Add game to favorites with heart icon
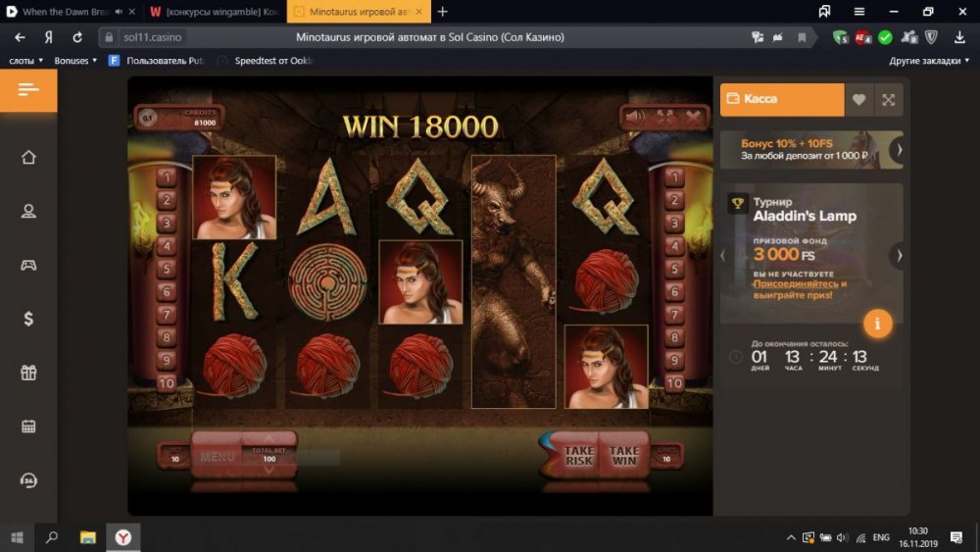The image size is (980, 552). [858, 99]
